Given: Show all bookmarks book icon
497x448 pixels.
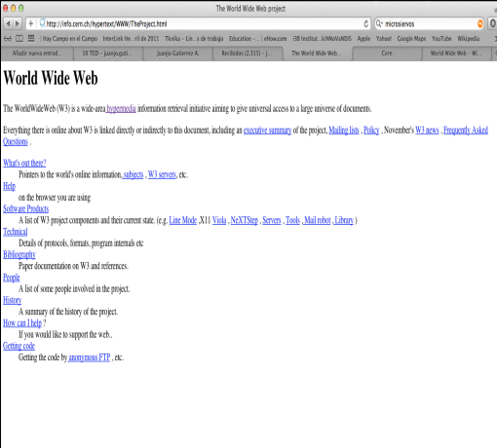Looking at the screenshot, I should [19, 39].
